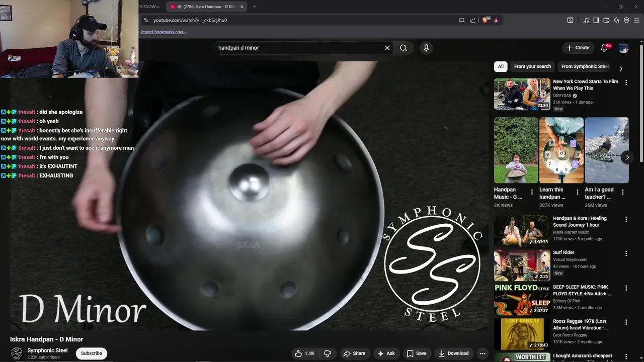Open the Symphonic Steel channel avatar
The image size is (644, 362).
point(17,353)
